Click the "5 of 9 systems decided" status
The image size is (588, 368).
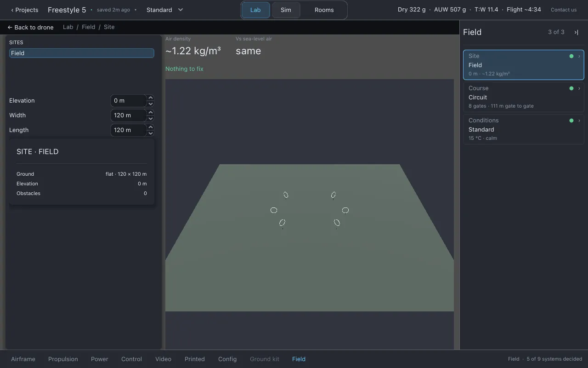(554, 359)
